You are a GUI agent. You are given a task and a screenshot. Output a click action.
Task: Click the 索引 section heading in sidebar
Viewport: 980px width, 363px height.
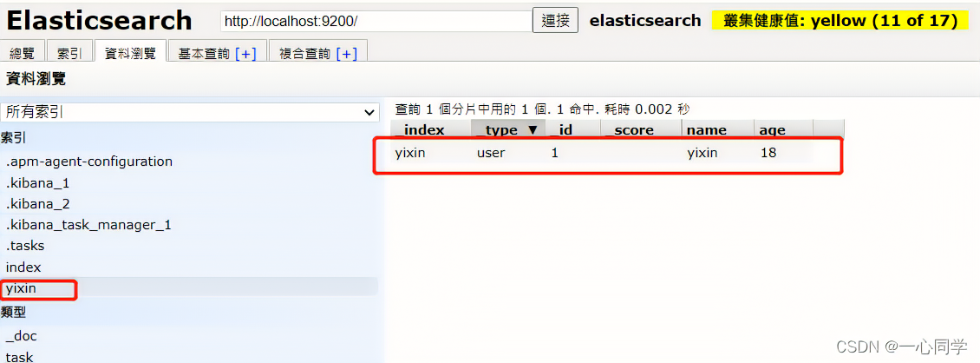click(13, 137)
